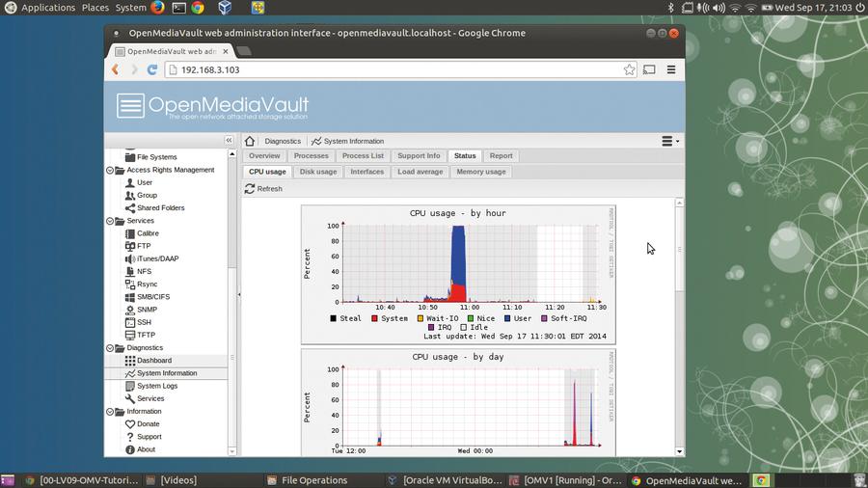Switch to the Process List tab

363,156
